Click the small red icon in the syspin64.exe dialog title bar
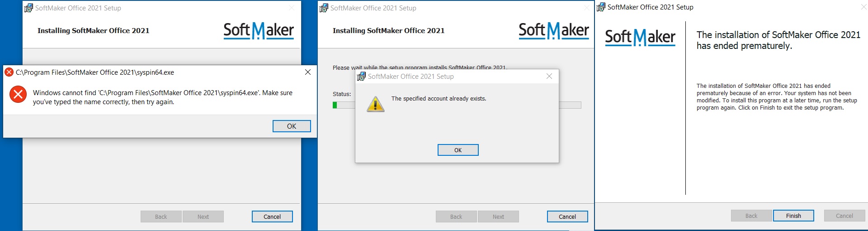Image resolution: width=868 pixels, height=231 pixels. click(9, 72)
